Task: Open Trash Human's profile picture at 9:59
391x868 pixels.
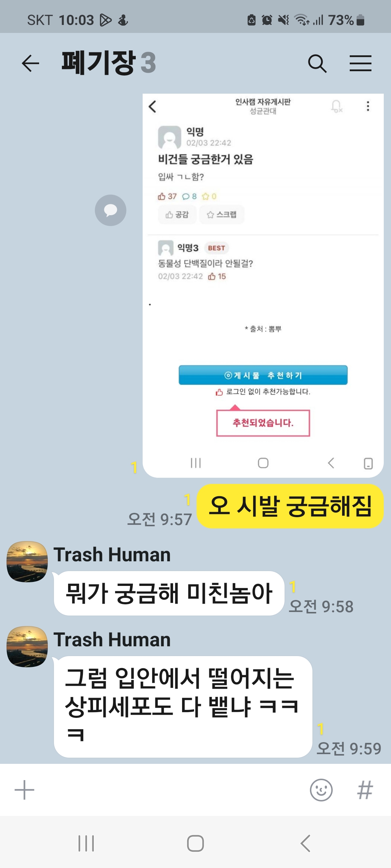Action: [27, 647]
